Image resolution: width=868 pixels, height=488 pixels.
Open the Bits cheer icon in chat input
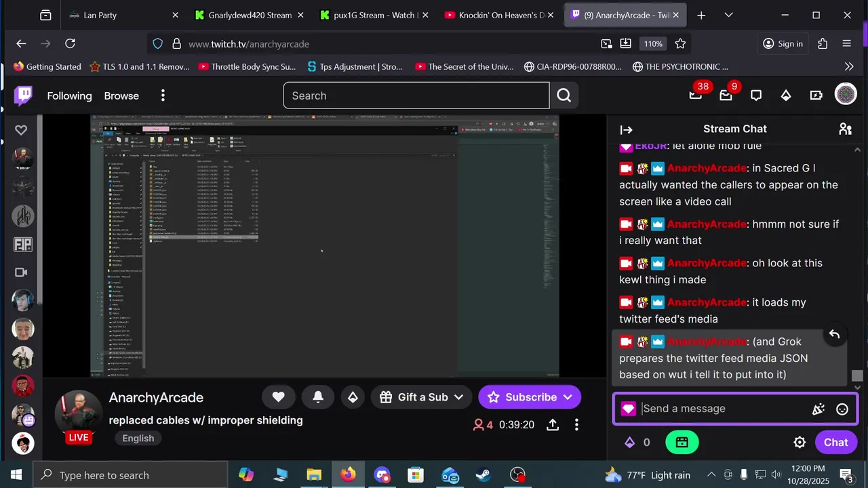[818, 409]
